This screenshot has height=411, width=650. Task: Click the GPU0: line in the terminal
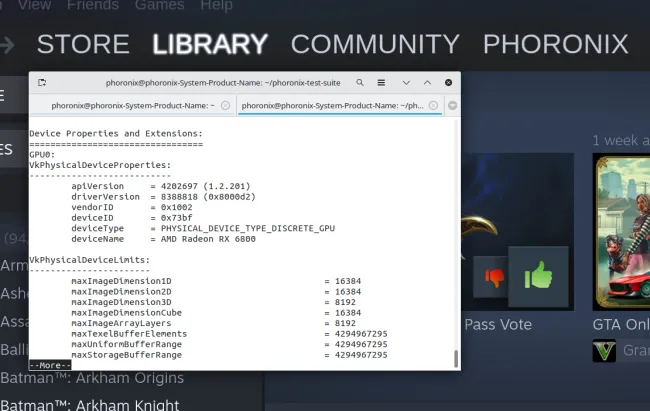pyautogui.click(x=42, y=154)
